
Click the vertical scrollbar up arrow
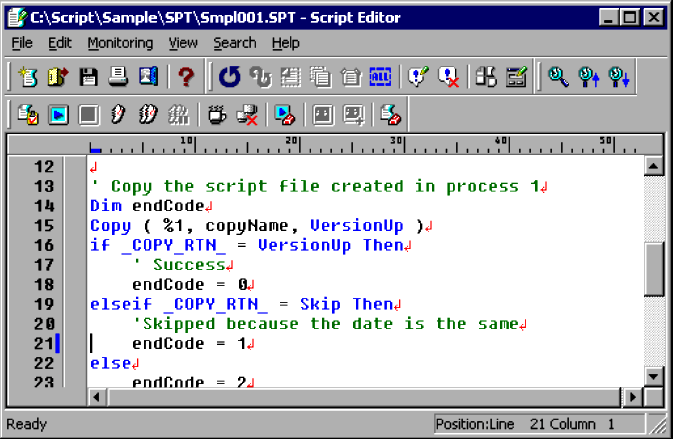click(653, 166)
